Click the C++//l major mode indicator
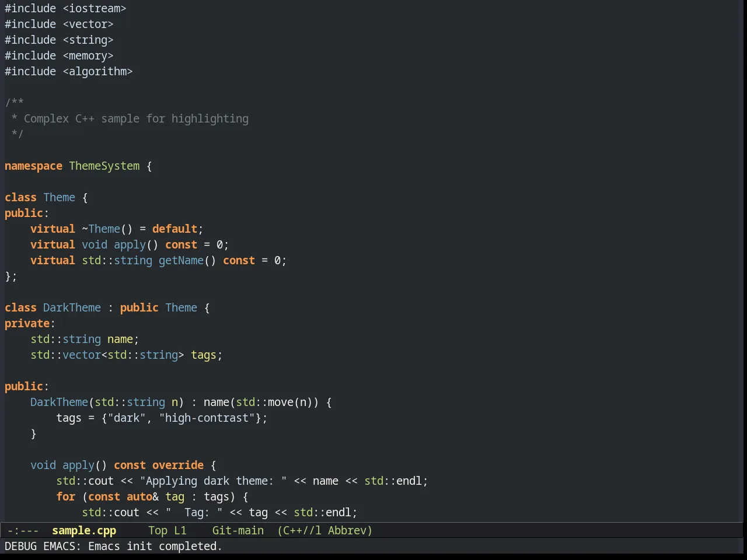 299,531
